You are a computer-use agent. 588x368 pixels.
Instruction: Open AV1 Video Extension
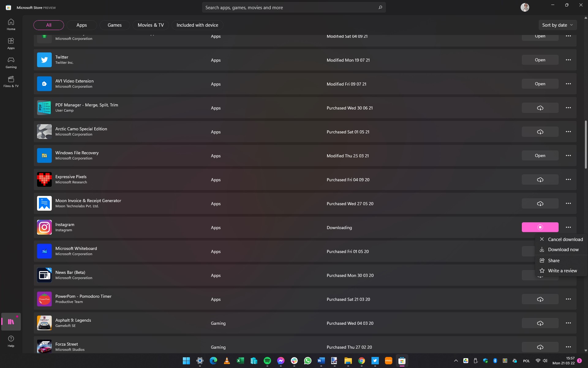pyautogui.click(x=540, y=84)
